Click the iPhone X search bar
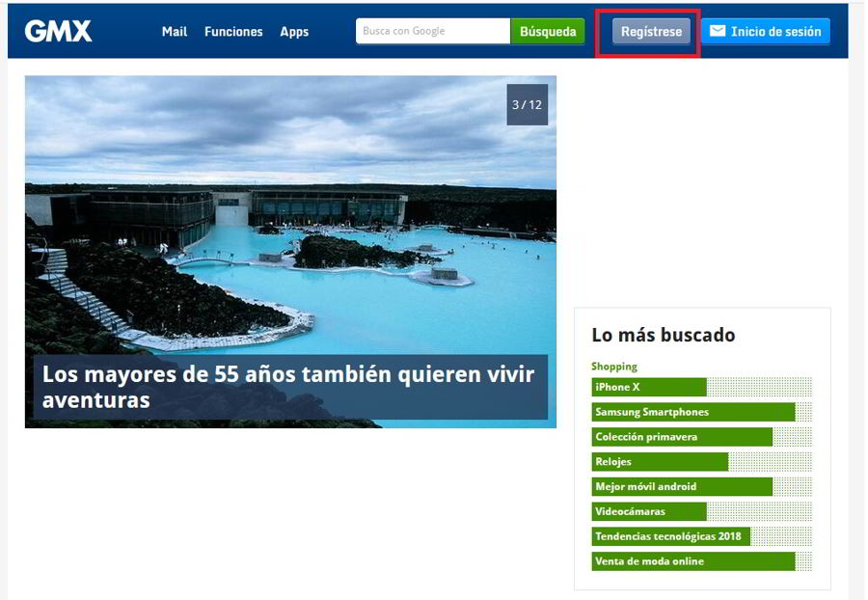 coord(648,387)
